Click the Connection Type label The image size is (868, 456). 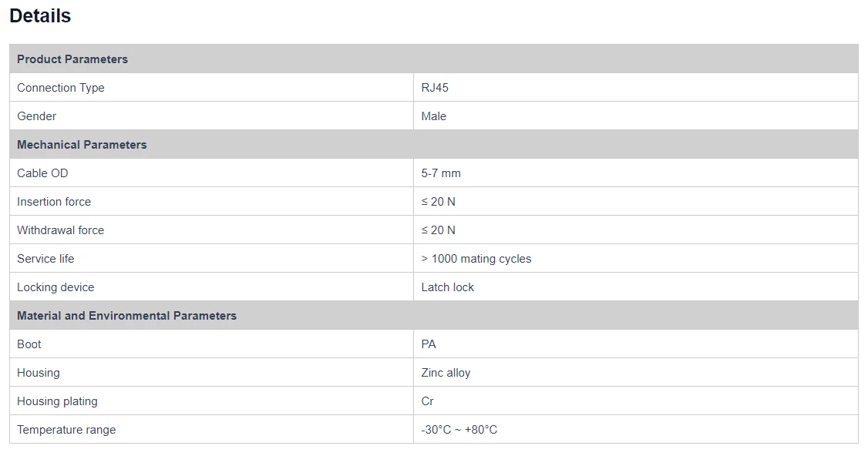click(x=61, y=88)
